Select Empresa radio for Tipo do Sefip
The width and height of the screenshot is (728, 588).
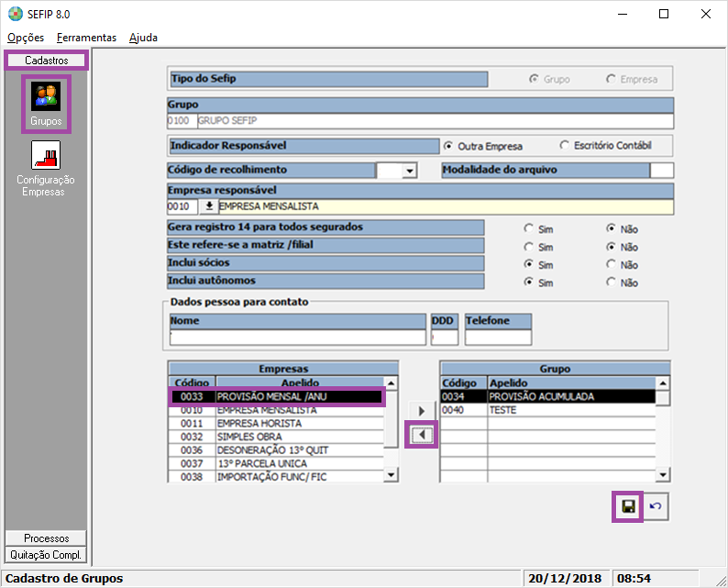point(632,79)
